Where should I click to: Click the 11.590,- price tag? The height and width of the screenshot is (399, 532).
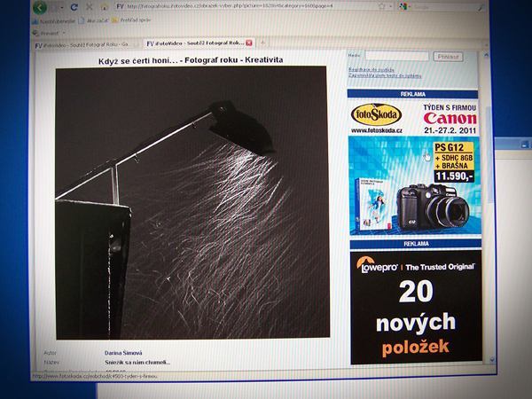coord(454,176)
